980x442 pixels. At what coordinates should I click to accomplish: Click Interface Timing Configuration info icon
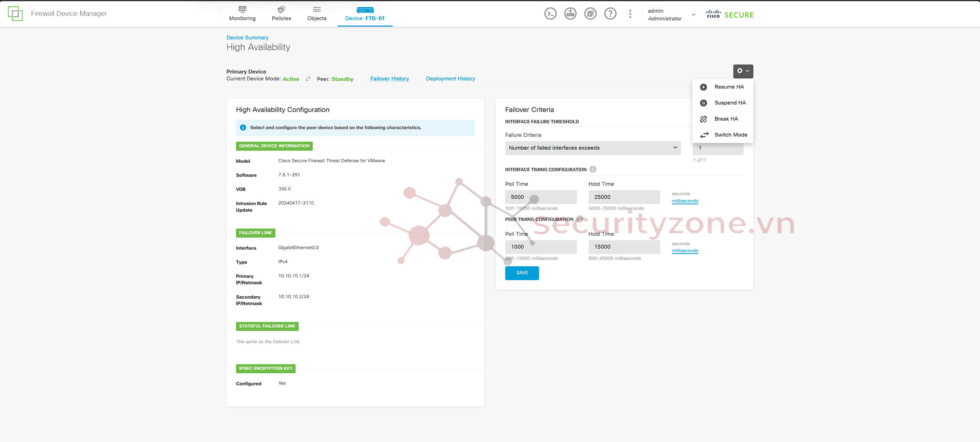coord(593,169)
